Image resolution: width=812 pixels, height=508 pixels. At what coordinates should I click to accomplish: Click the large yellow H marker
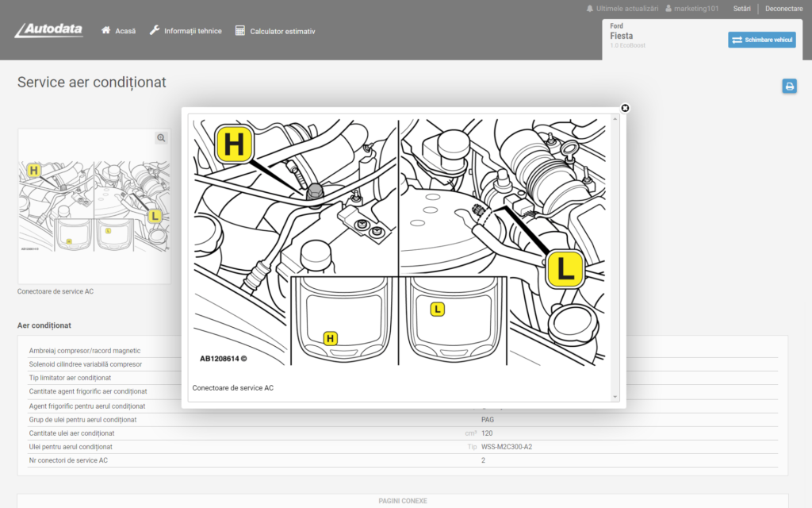(233, 144)
